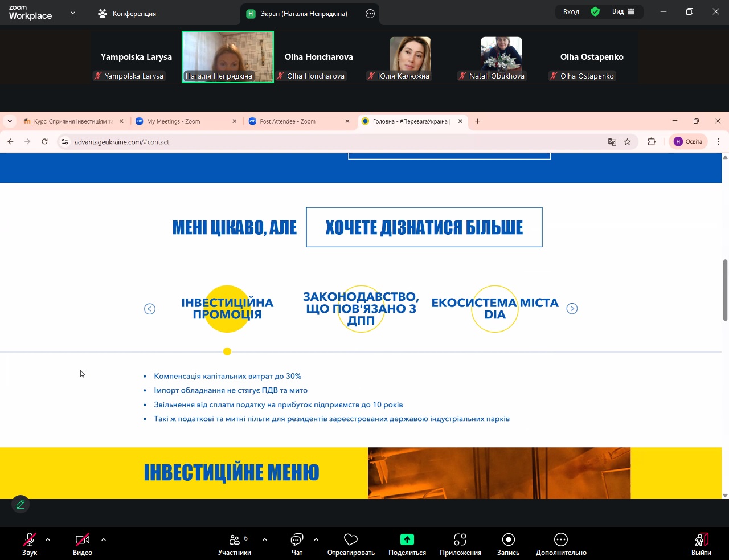
Task: Click the annotation pencil icon
Action: [21, 504]
